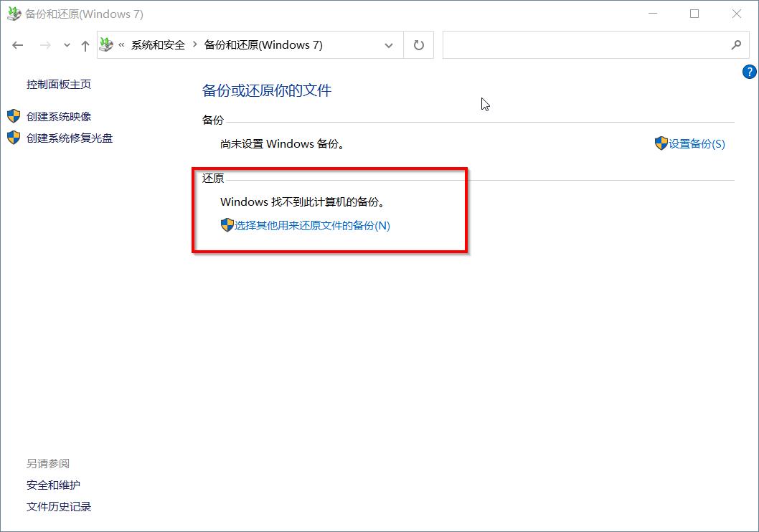Click the 设置备份(S) link
This screenshot has height=532, width=759.
coord(696,143)
